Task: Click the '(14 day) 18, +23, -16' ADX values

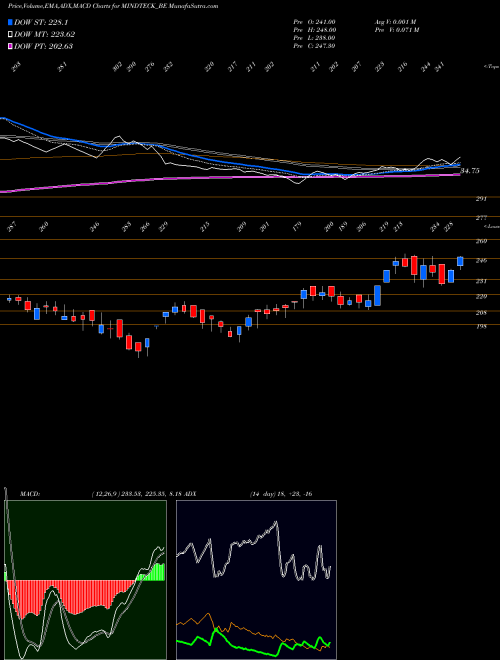Action: [x=281, y=494]
